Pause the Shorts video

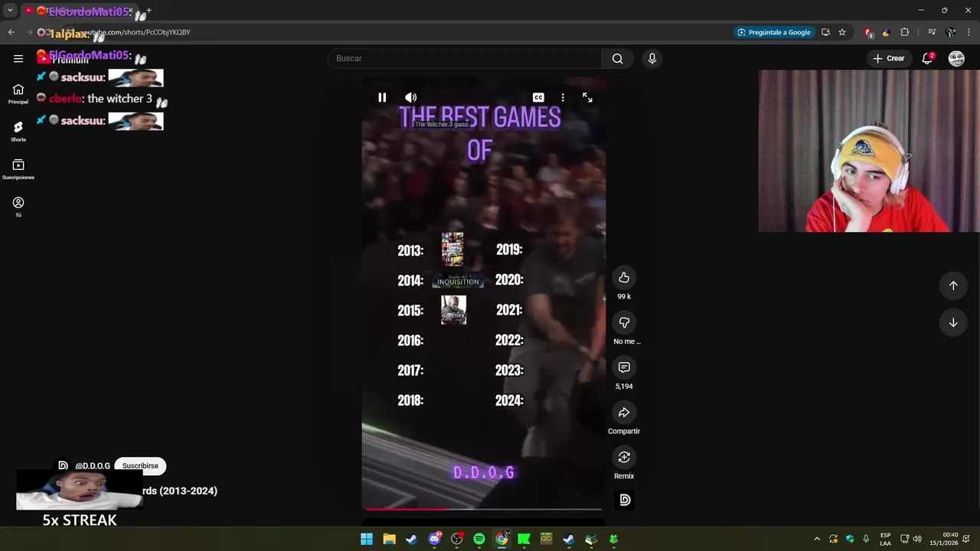tap(382, 97)
